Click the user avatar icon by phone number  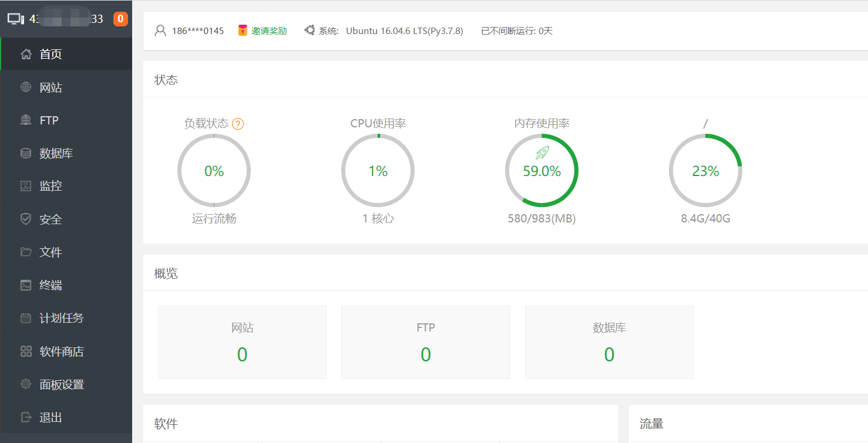(x=160, y=31)
